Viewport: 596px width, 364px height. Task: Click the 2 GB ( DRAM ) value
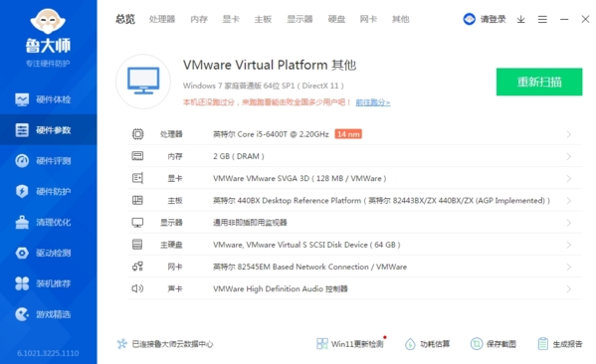[x=239, y=156]
